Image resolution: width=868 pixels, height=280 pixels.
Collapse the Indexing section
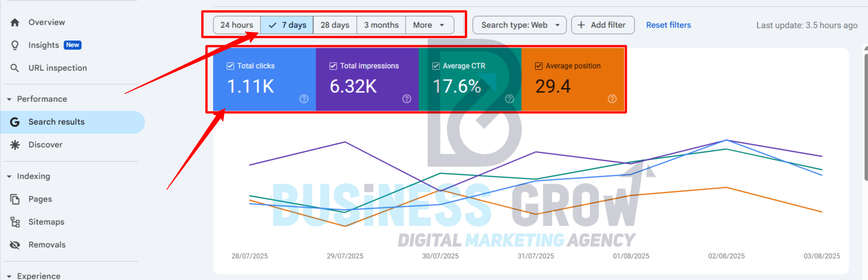point(9,176)
